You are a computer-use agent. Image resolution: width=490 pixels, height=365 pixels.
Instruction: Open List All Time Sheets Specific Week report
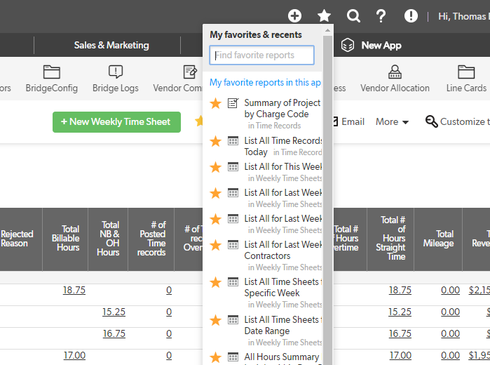coord(283,287)
